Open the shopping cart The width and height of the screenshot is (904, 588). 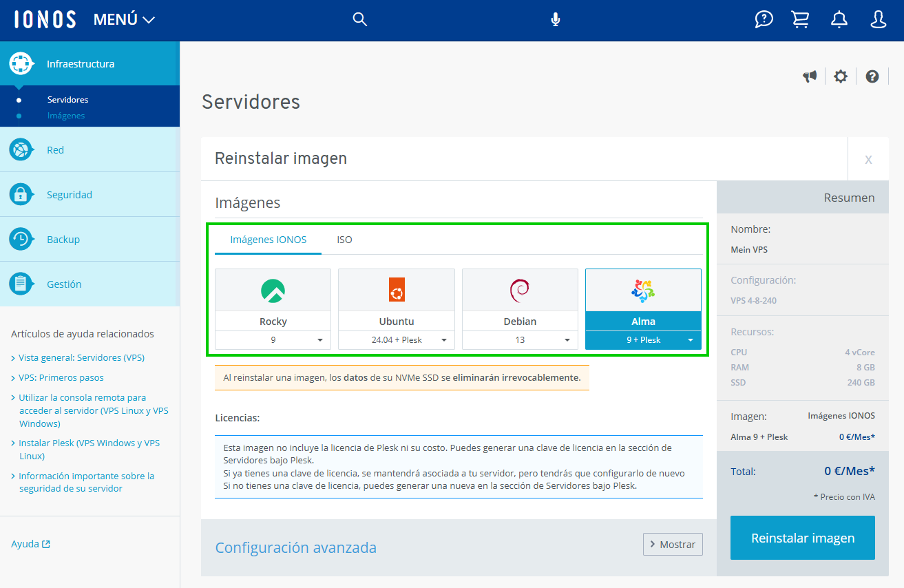(x=800, y=19)
